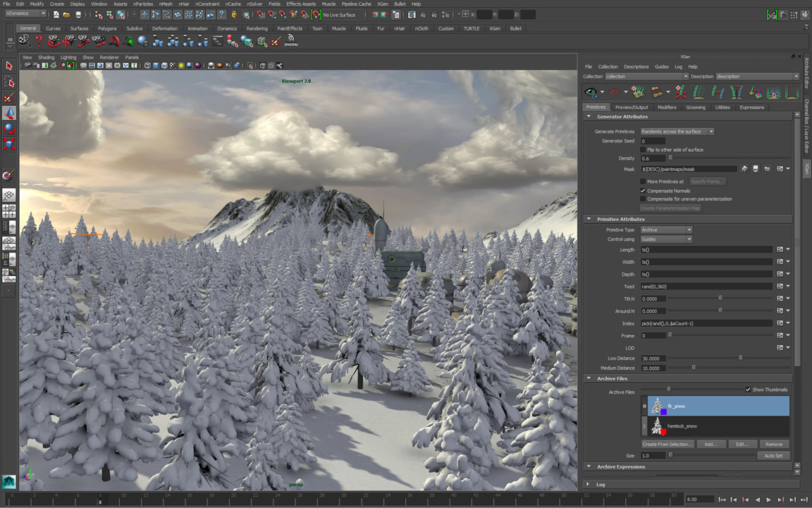Click the XGen preview eye icon
The image size is (812, 508).
(x=591, y=92)
